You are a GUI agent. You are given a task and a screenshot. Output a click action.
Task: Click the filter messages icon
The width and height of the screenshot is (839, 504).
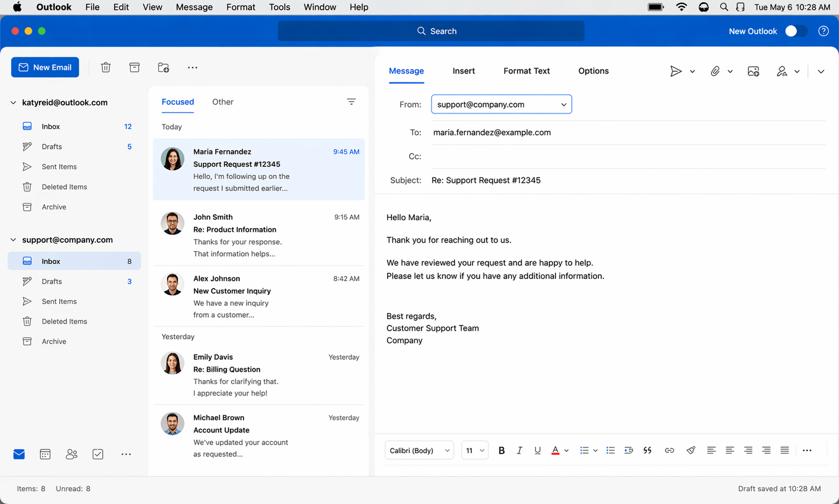[351, 102]
